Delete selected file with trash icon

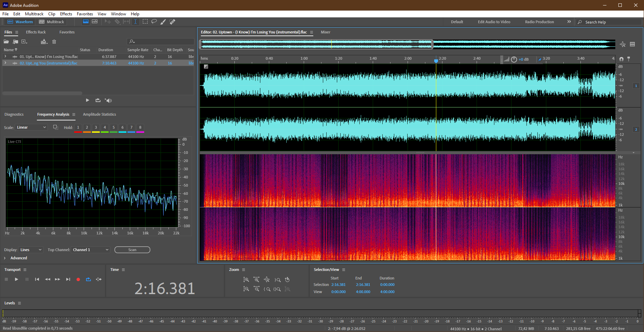coord(54,42)
